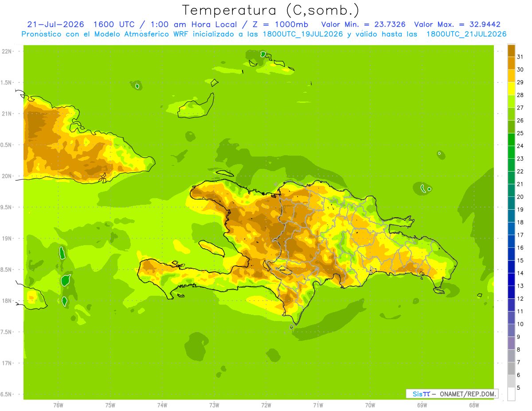Select the '69W' longitude label
Viewport: 532px width, 411px height.
click(422, 405)
